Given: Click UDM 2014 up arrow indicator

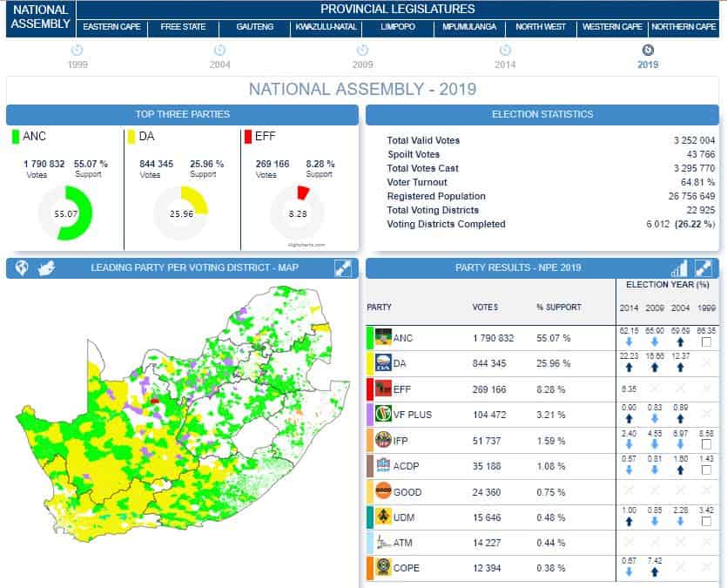Looking at the screenshot, I should tap(629, 521).
